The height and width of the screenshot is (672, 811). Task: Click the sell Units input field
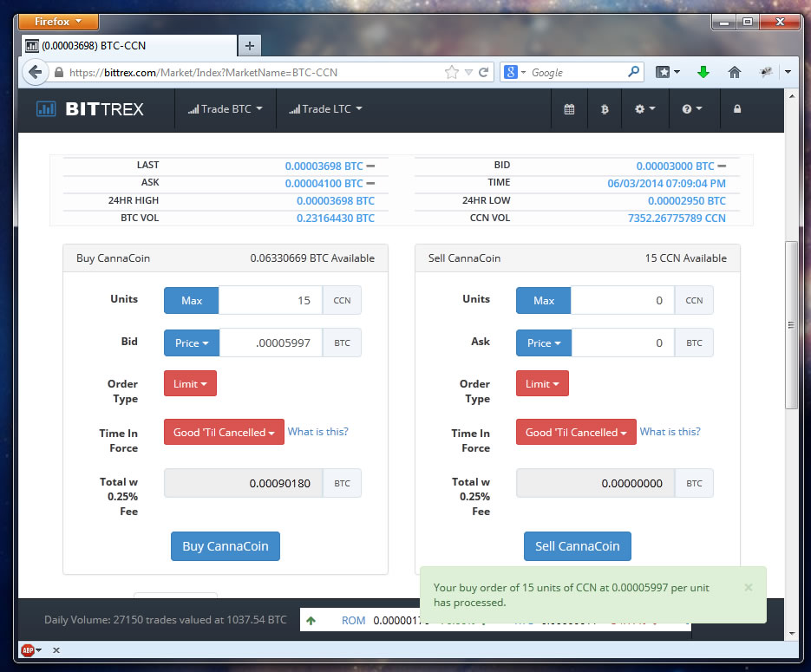pyautogui.click(x=623, y=300)
